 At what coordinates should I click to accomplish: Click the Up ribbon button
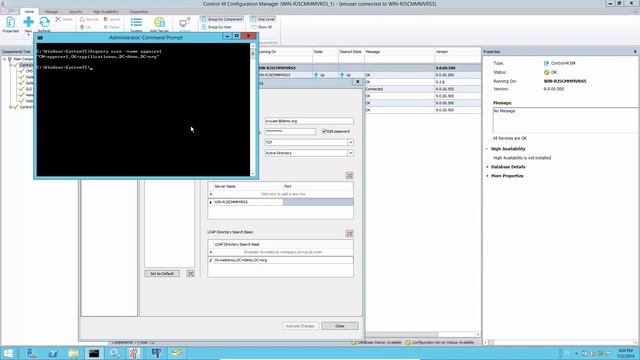[86, 27]
